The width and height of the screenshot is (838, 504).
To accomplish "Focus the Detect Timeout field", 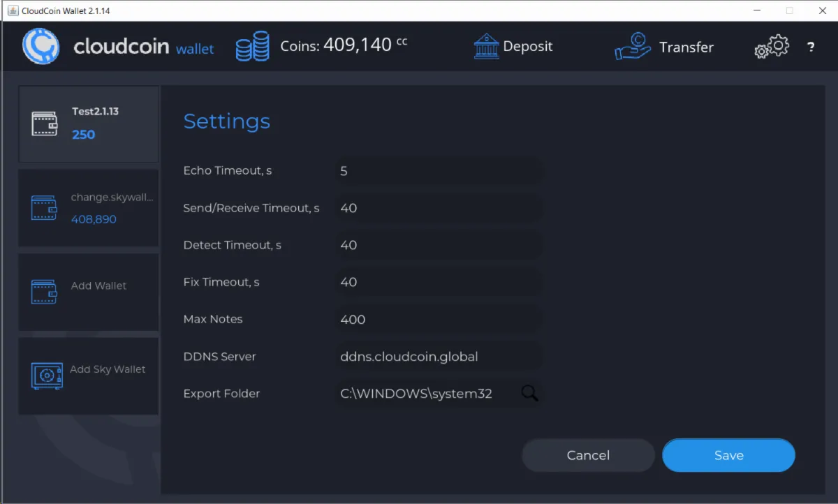I will click(x=439, y=245).
